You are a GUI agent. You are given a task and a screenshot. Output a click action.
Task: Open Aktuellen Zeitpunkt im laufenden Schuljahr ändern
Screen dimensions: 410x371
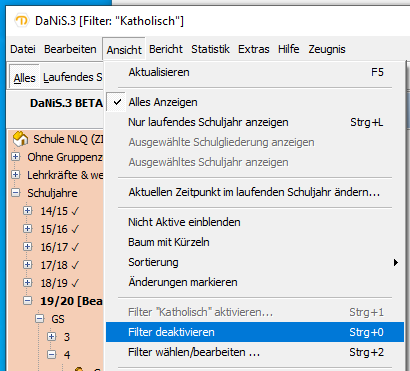click(255, 192)
